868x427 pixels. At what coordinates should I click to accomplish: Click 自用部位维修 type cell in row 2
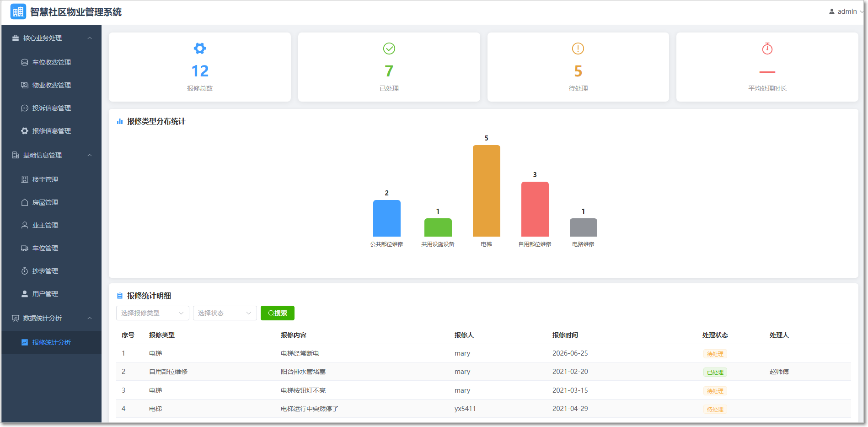[168, 372]
